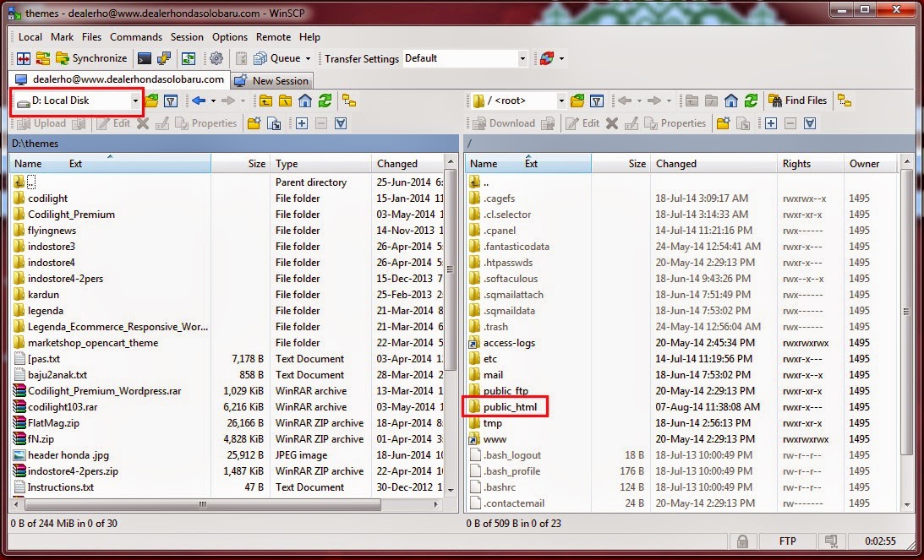Open the Mark menu
This screenshot has height=560, width=924.
[x=62, y=37]
